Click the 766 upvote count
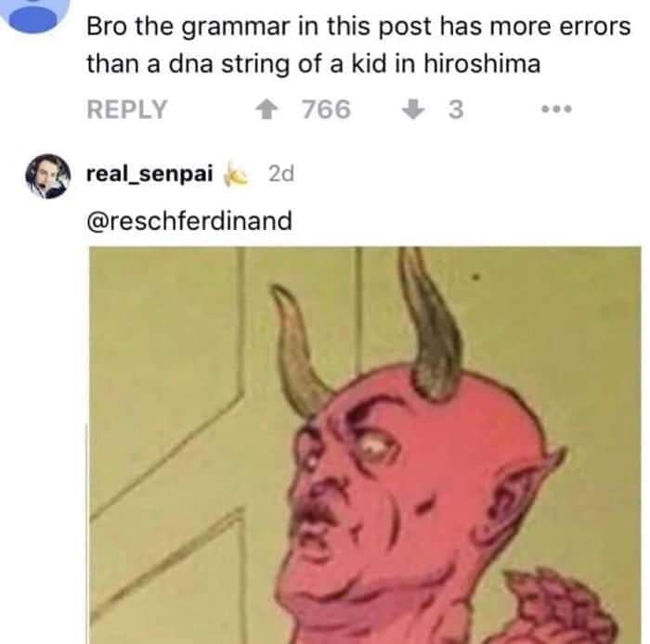This screenshot has width=650, height=644. pyautogui.click(x=326, y=109)
